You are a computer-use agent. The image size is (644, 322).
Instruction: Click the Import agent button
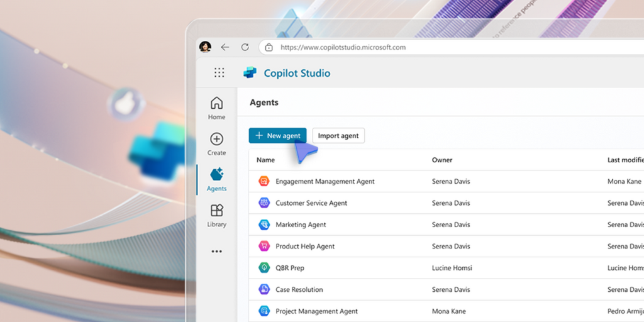pyautogui.click(x=338, y=136)
